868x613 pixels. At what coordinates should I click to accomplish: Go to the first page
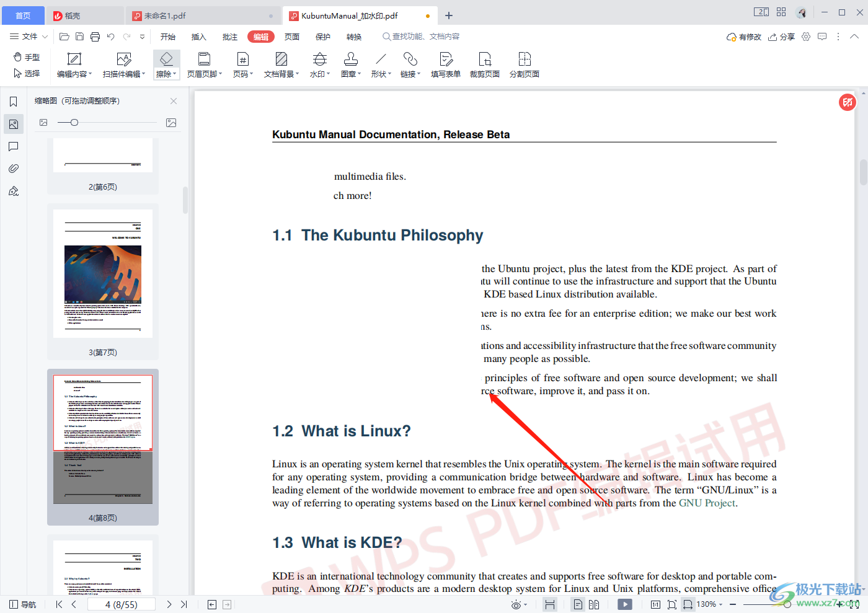(x=59, y=604)
